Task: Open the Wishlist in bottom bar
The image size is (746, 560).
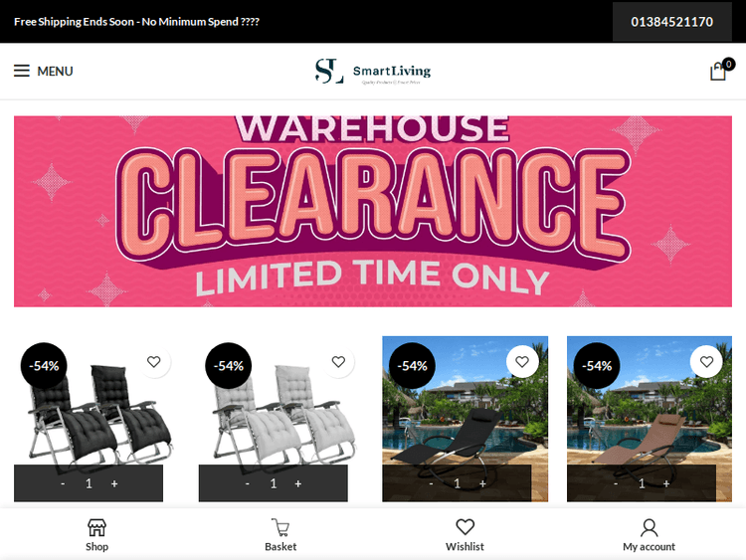Action: 465,535
